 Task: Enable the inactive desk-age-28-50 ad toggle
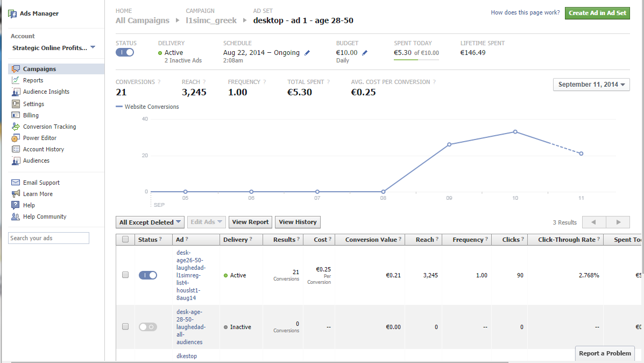click(x=148, y=327)
